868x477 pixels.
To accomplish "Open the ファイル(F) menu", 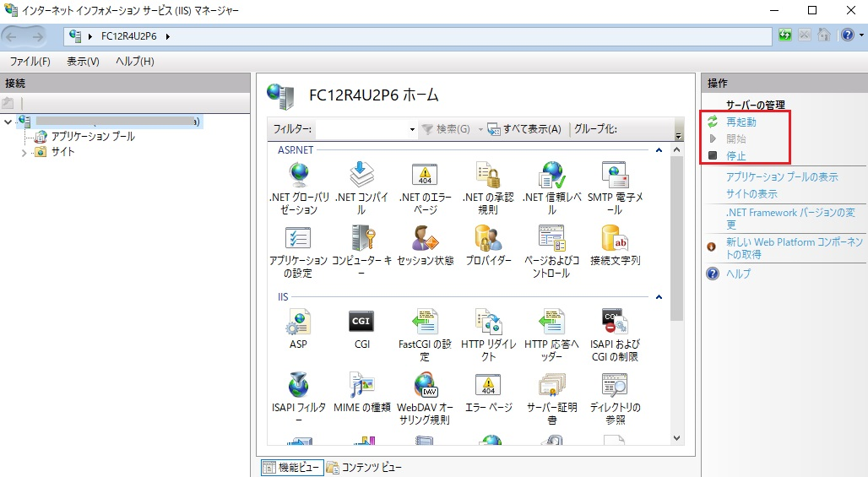I will (x=30, y=62).
